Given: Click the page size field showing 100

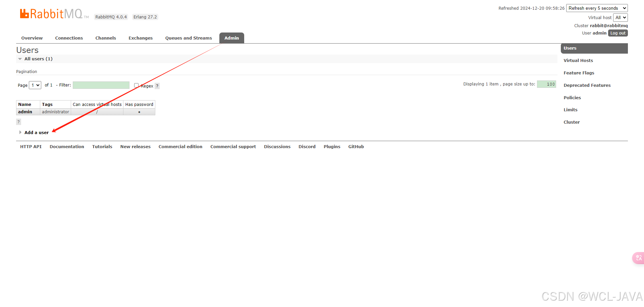Looking at the screenshot, I should coord(546,84).
